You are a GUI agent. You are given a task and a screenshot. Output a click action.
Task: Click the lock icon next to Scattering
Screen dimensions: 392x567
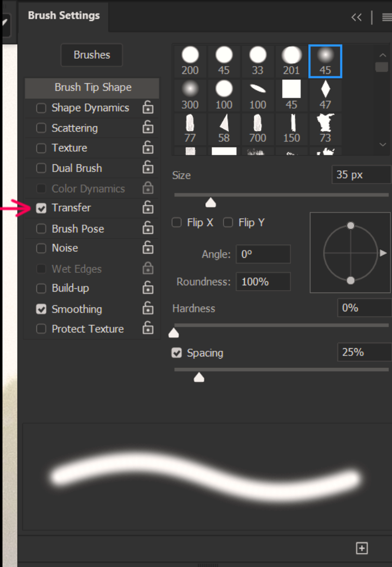[x=148, y=127]
